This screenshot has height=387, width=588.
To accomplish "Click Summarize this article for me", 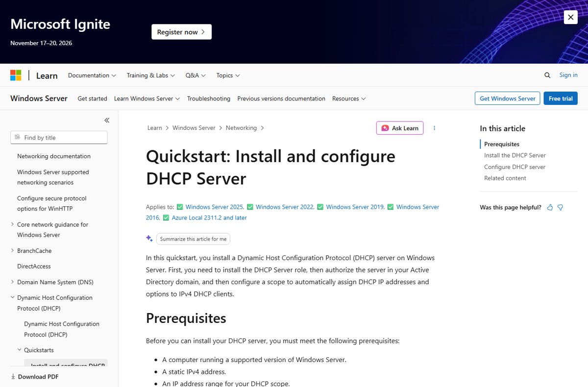I will pyautogui.click(x=193, y=239).
